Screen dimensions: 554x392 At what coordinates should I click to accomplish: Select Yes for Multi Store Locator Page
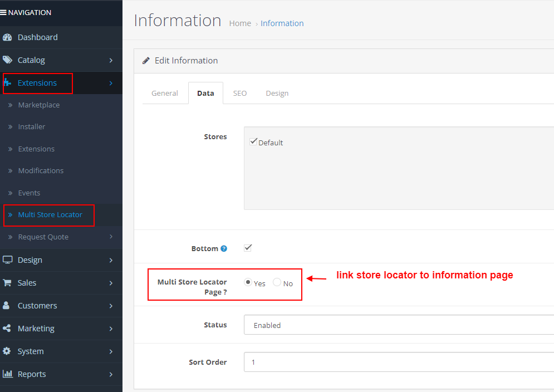[248, 282]
